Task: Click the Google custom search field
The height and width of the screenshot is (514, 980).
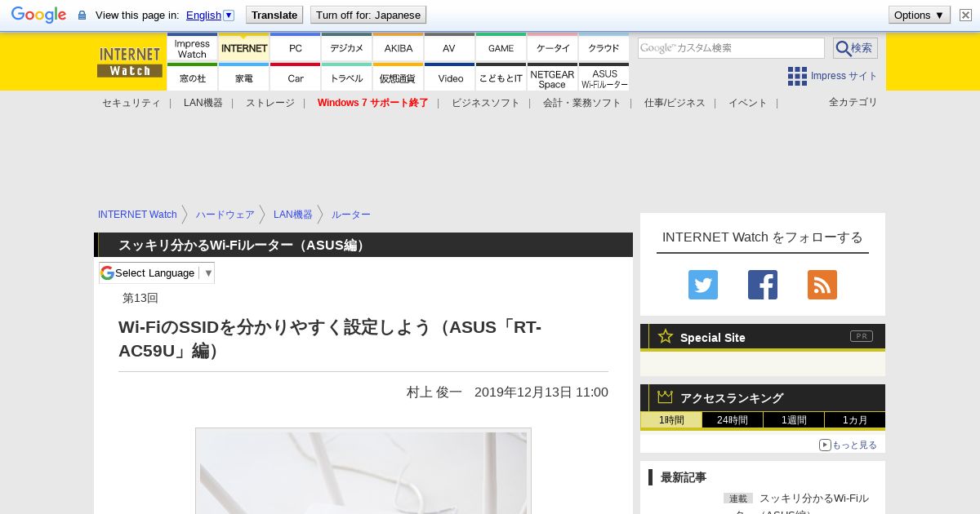Action: 731,48
